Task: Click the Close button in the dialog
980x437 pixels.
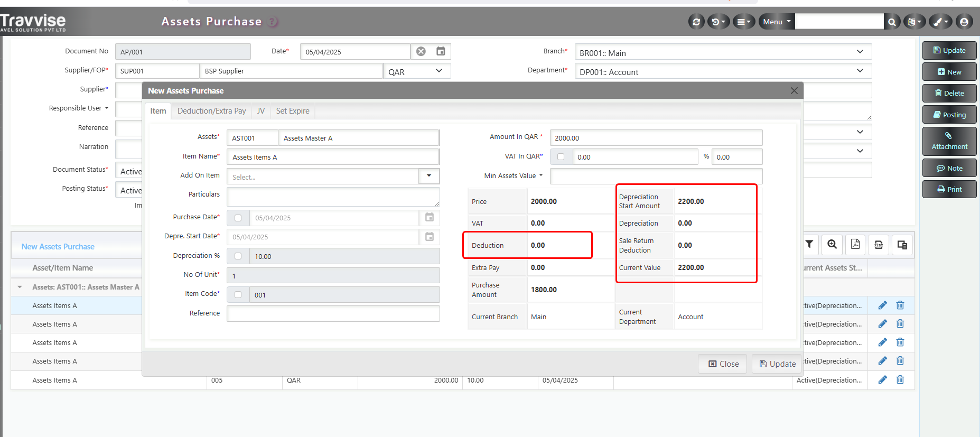Action: click(x=723, y=364)
